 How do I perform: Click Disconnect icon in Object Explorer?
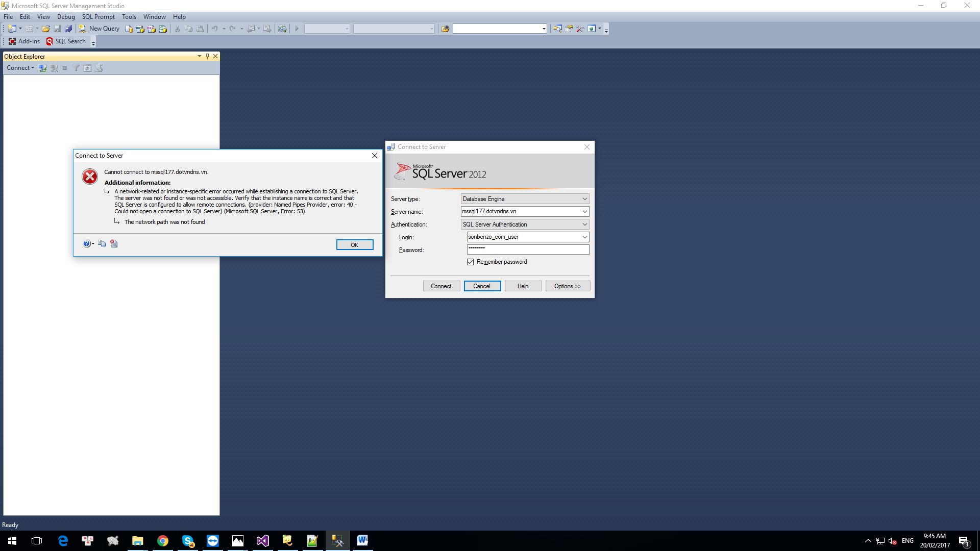coord(54,68)
